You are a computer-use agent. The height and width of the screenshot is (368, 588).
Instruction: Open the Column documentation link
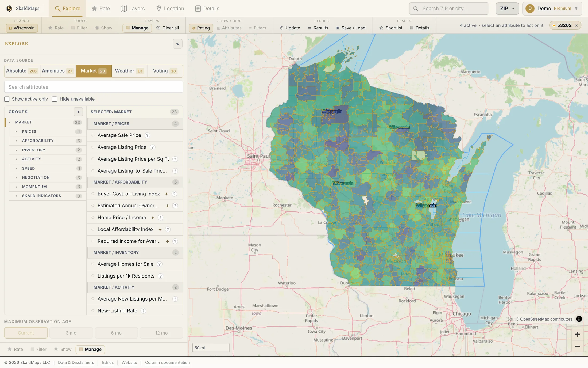tap(167, 363)
